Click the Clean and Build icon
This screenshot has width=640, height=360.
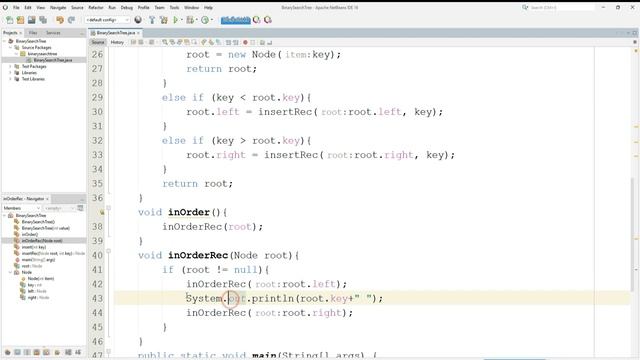point(164,20)
